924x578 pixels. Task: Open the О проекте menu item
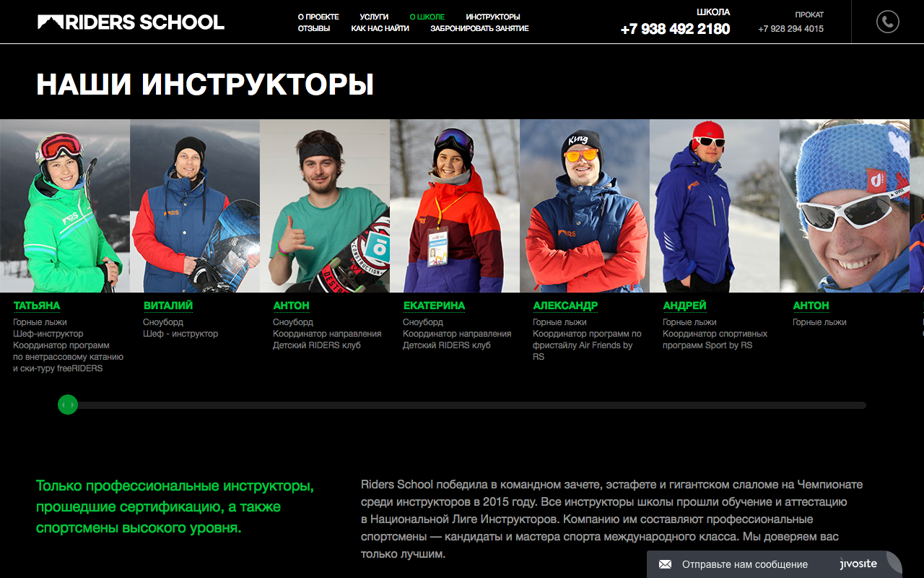click(x=318, y=17)
